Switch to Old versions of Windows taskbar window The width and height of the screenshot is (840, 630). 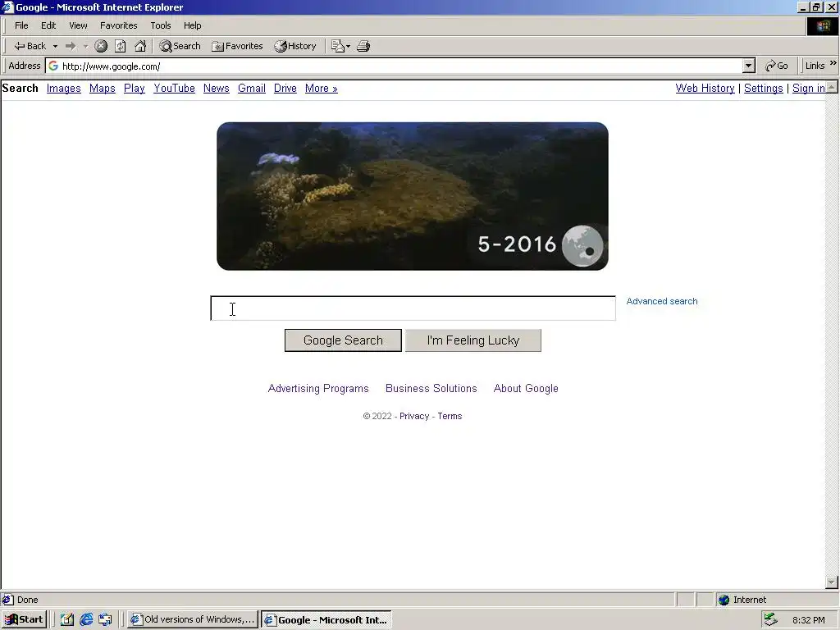pos(192,619)
